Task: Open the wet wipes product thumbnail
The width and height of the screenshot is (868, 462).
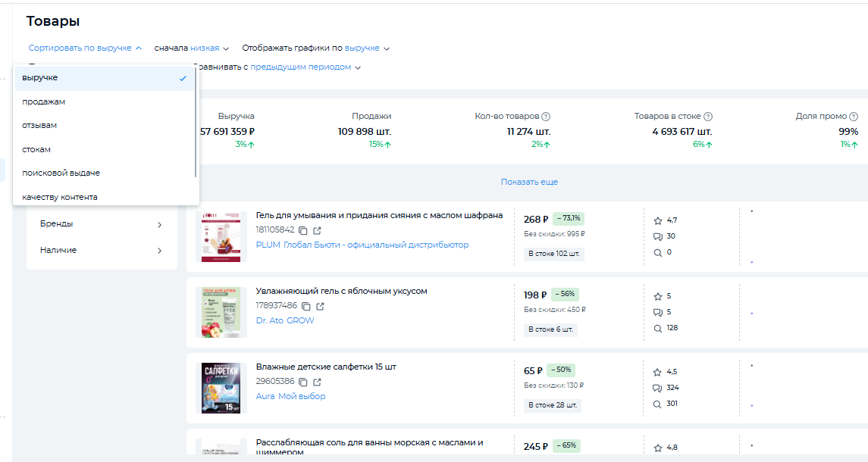Action: 221,388
